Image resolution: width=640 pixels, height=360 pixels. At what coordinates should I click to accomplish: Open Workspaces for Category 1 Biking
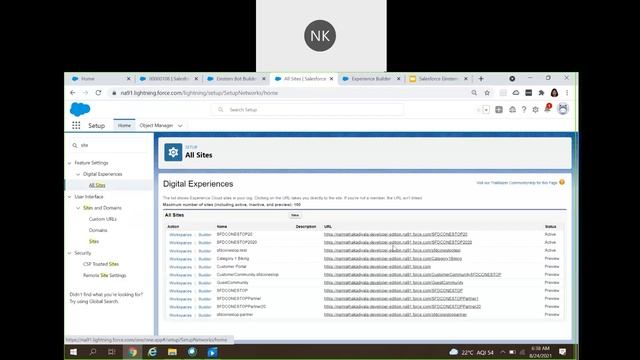(x=180, y=259)
